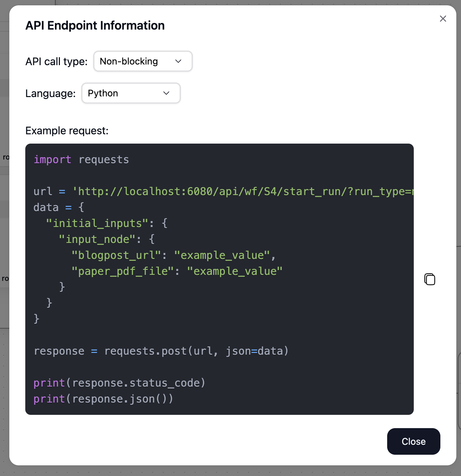Viewport: 461px width, 476px height.
Task: Click the 'import requests' code line
Action: click(81, 160)
